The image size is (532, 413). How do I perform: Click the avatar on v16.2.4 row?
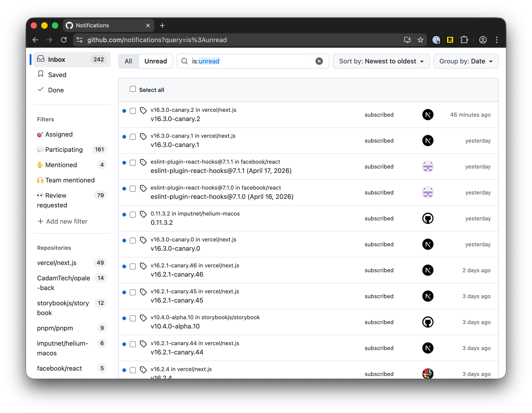tap(428, 373)
